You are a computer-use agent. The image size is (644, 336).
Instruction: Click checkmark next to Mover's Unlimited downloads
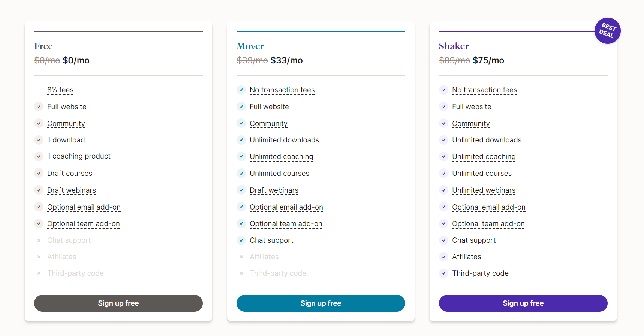241,140
